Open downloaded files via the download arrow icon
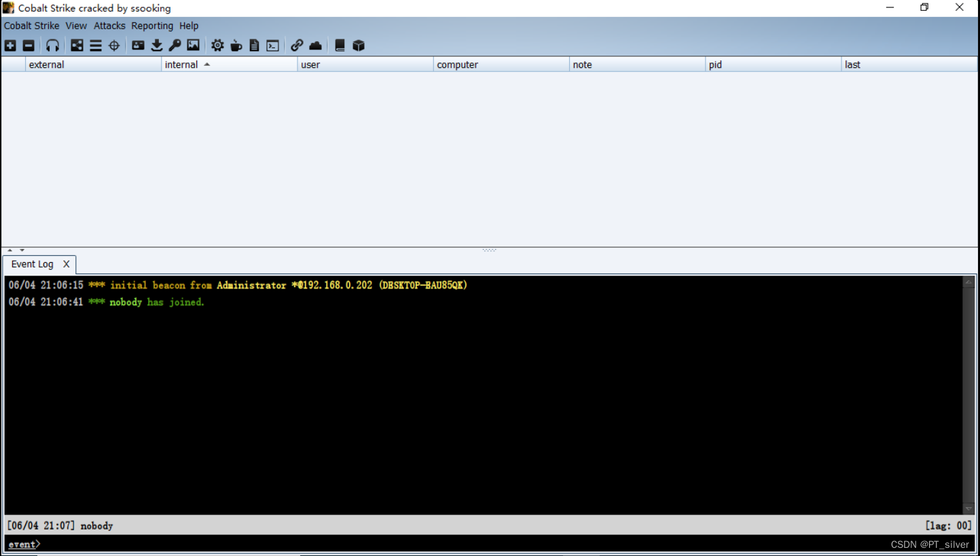The image size is (980, 556). click(157, 45)
